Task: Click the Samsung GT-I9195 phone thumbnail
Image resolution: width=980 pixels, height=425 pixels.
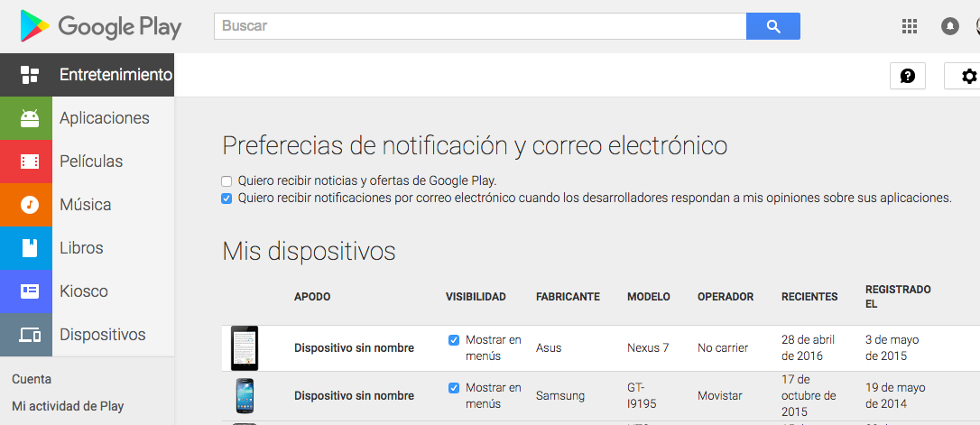Action: click(x=245, y=395)
